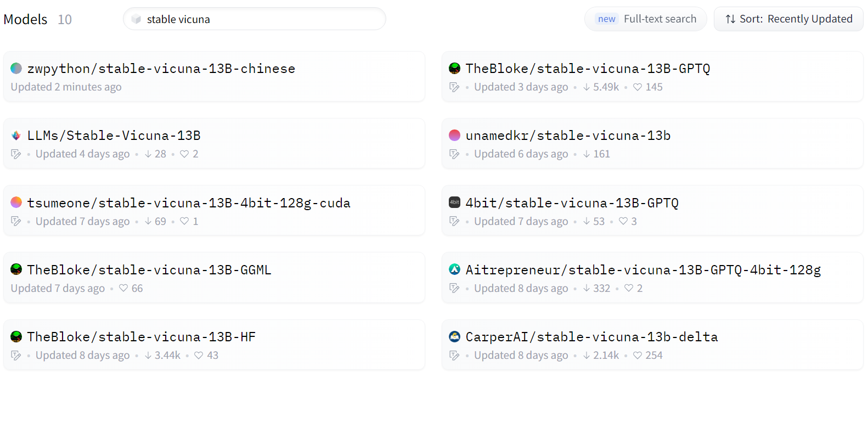The width and height of the screenshot is (868, 445).
Task: Click the Models heading
Action: (26, 19)
